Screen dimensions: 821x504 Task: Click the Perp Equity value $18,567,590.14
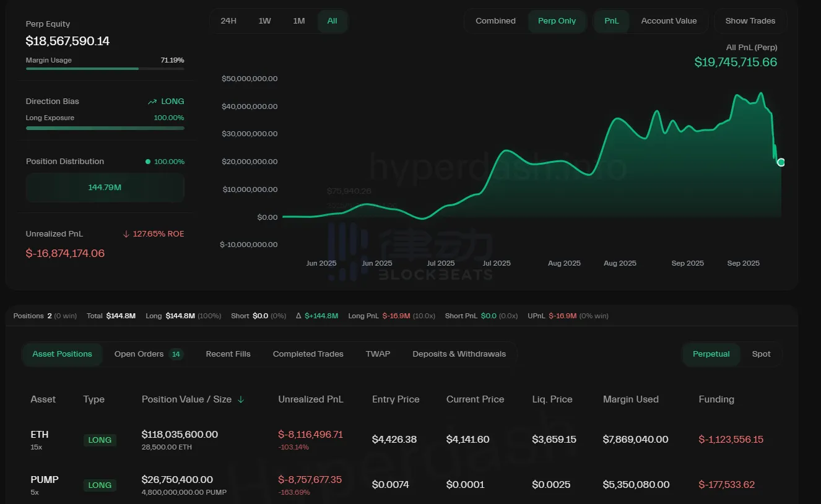coord(67,41)
